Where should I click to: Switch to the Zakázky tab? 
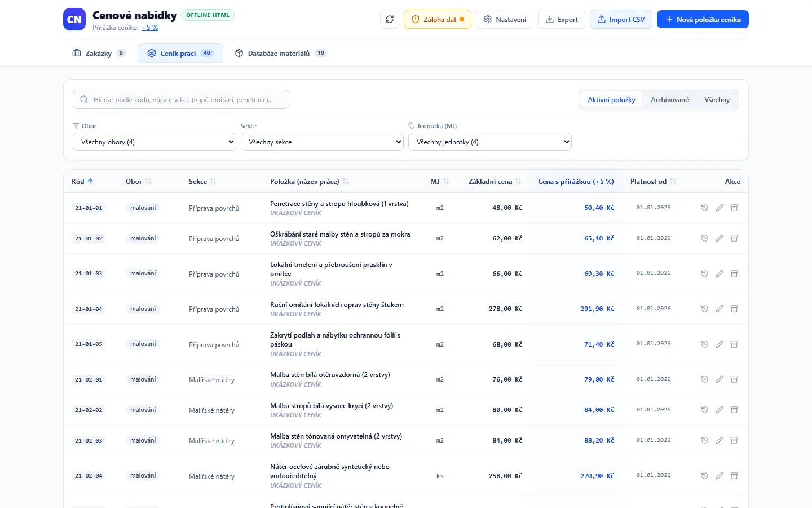coord(99,53)
